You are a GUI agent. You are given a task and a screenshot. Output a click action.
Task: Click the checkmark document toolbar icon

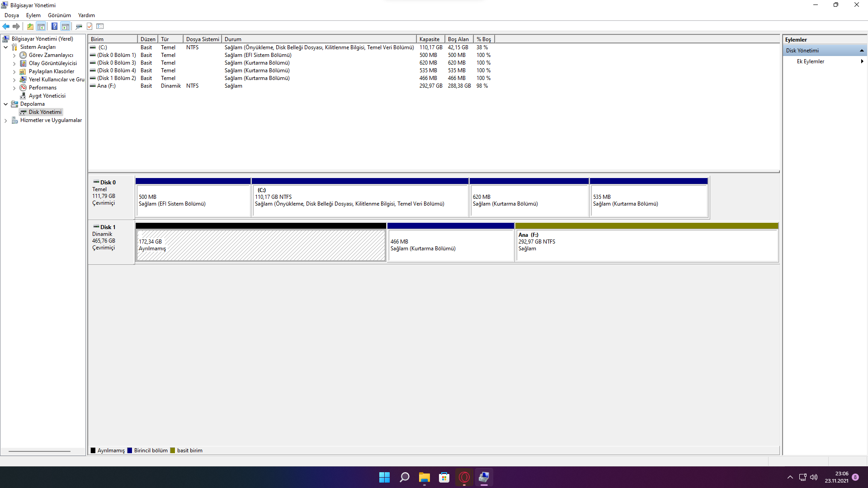(90, 26)
